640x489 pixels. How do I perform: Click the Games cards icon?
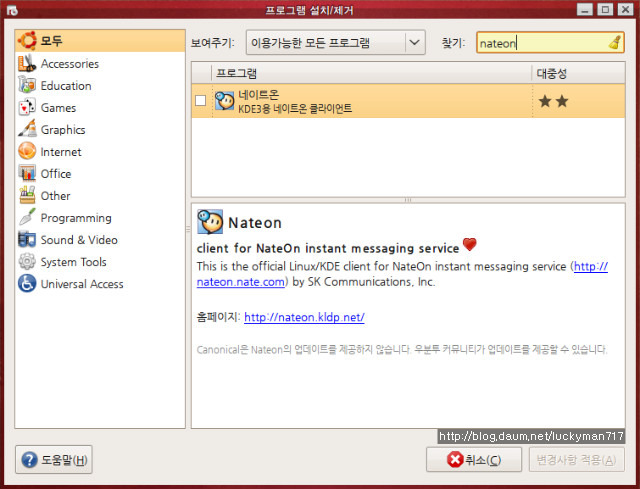[x=27, y=107]
